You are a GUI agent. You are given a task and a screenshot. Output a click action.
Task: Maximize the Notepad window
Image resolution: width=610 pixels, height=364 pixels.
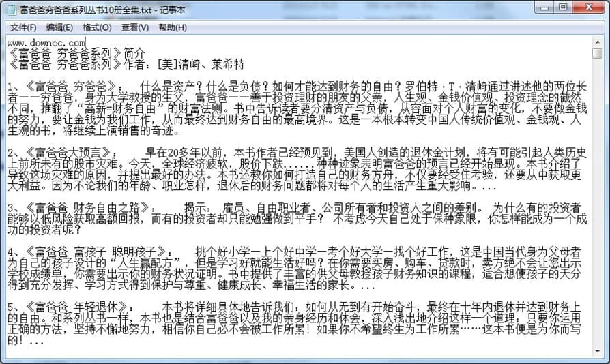(x=562, y=7)
